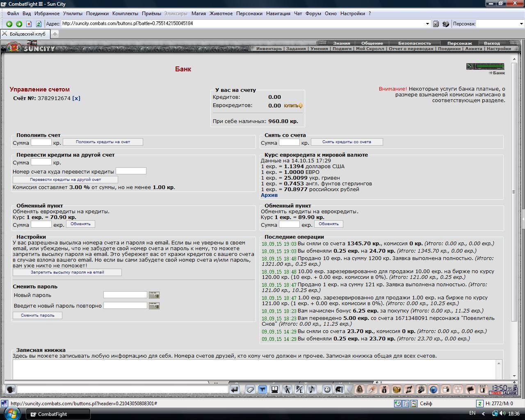Open the address URL dropdown arrow
The height and width of the screenshot is (420, 525).
pyautogui.click(x=427, y=24)
